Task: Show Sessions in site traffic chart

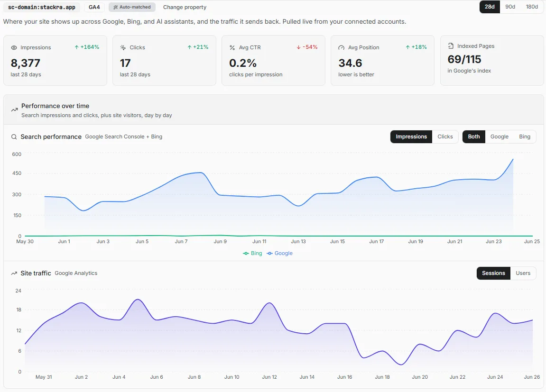Action: point(493,273)
